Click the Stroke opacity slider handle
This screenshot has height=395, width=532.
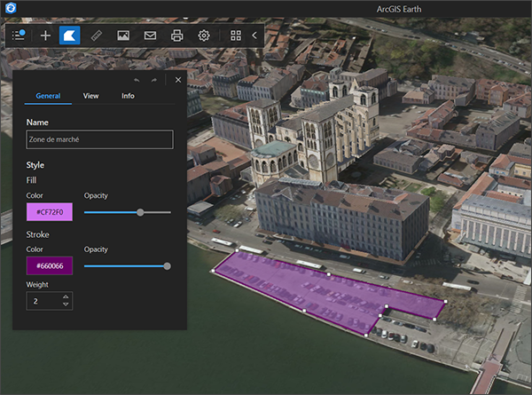point(167,266)
